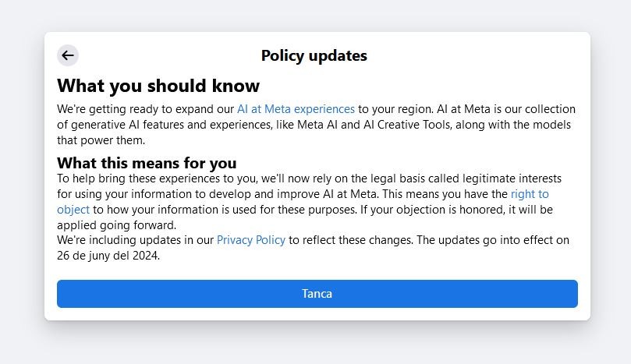This screenshot has width=631, height=364.
Task: Click the text 'to reflect these changes.'
Action: [351, 240]
